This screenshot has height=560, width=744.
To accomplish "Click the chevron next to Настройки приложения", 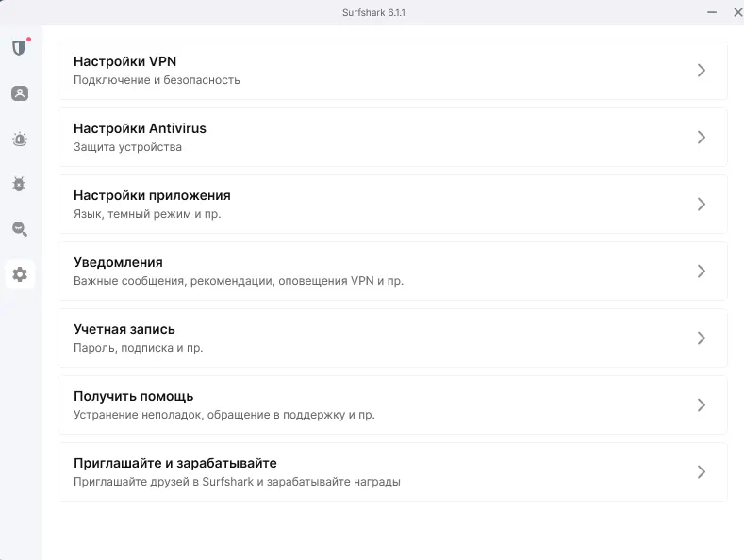I will pos(701,205).
